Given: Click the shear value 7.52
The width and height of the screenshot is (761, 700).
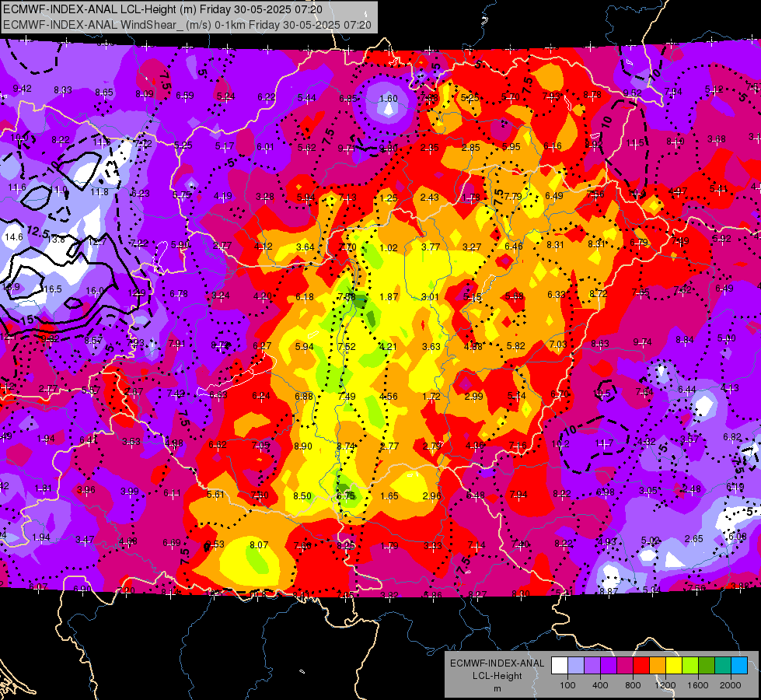Looking at the screenshot, I should tap(347, 346).
